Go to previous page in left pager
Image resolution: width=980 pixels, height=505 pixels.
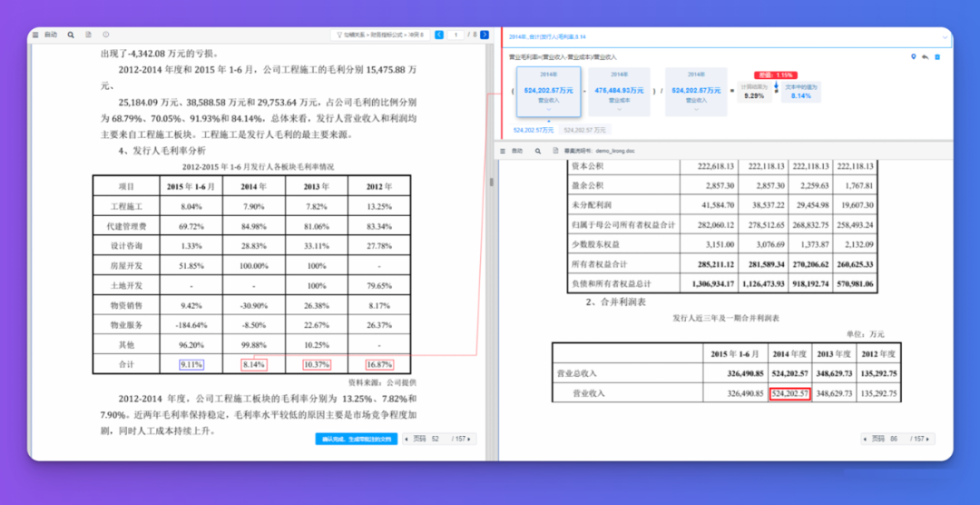point(407,440)
